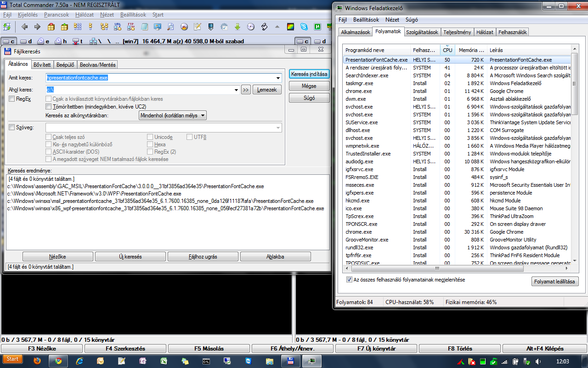
Task: Click the pencil notepad edit toolbar icon
Action: click(x=198, y=27)
